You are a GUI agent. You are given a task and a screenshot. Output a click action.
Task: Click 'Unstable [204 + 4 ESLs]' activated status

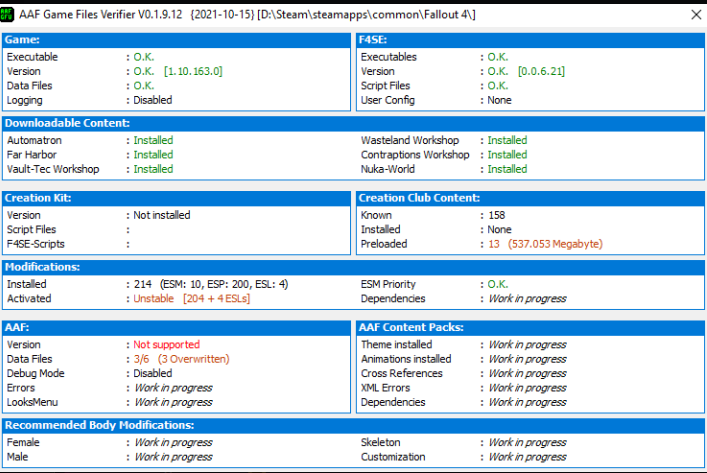click(192, 298)
